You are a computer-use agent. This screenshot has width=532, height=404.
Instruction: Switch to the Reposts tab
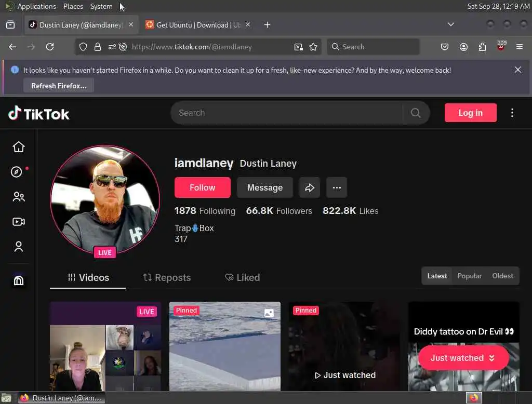[x=167, y=277]
